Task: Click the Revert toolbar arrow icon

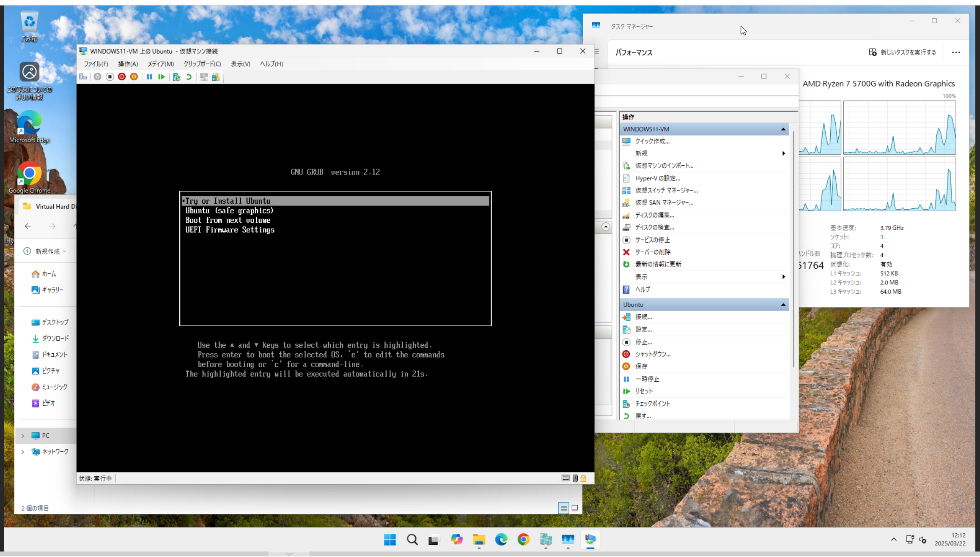Action: pyautogui.click(x=189, y=76)
